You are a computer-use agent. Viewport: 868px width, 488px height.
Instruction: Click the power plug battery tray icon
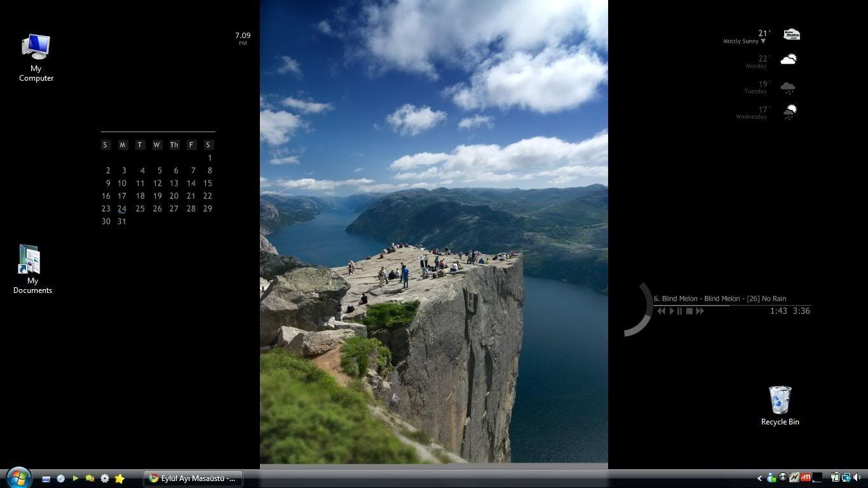click(835, 478)
